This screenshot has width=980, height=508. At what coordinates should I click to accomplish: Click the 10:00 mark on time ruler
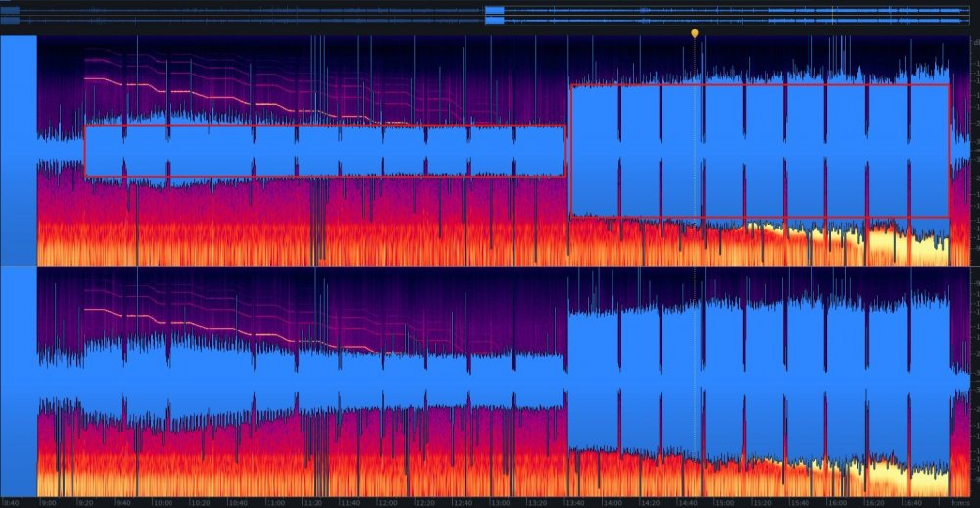point(162,502)
